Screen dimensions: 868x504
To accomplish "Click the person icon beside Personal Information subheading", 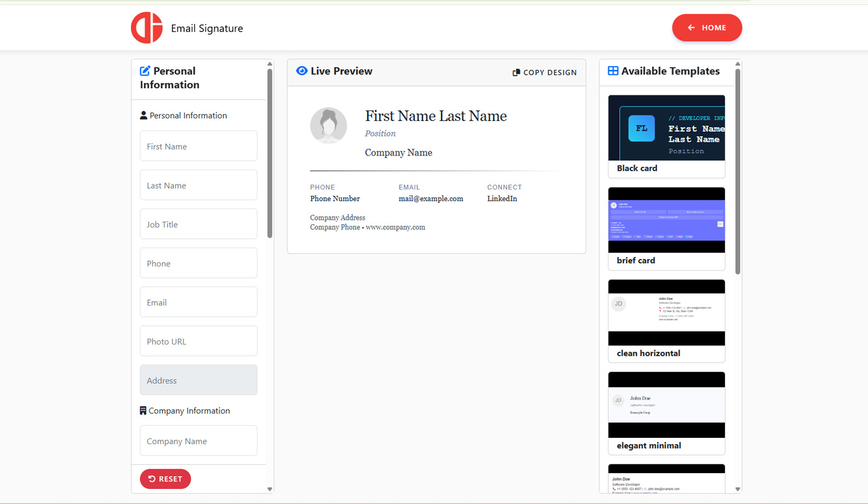I will tap(144, 115).
